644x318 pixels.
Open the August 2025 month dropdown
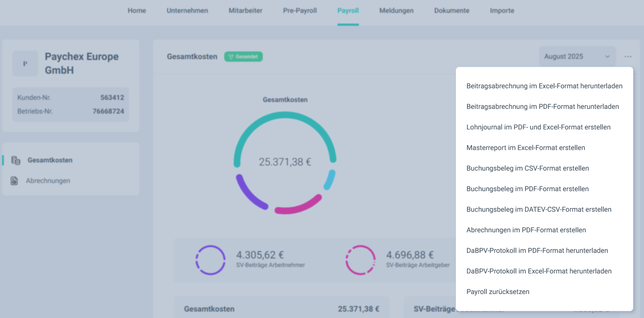pos(577,57)
